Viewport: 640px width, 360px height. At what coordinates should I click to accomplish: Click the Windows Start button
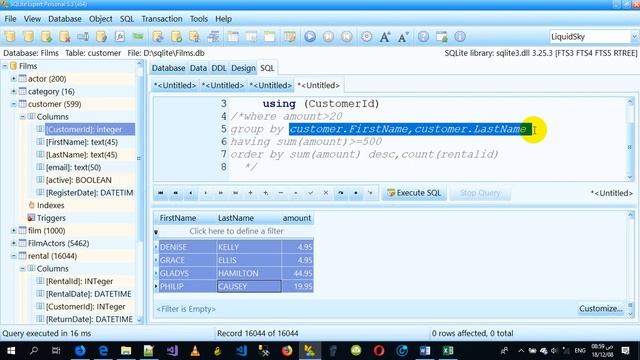pos(11,351)
